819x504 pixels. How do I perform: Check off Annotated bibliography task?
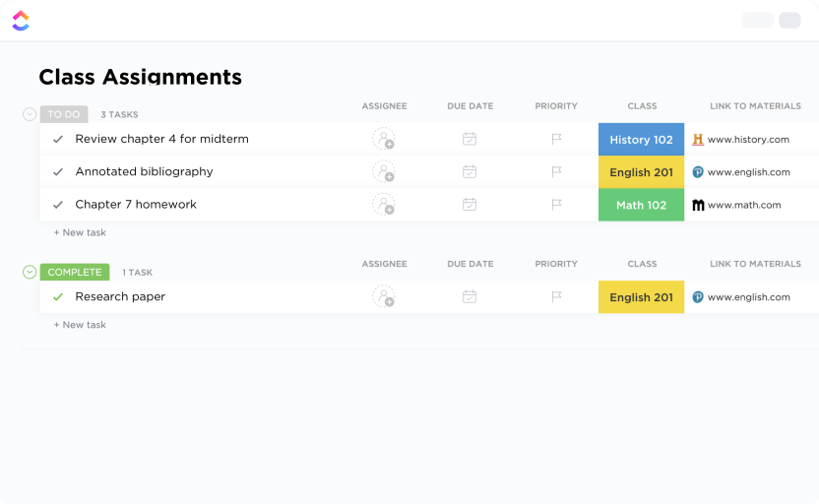pos(58,172)
